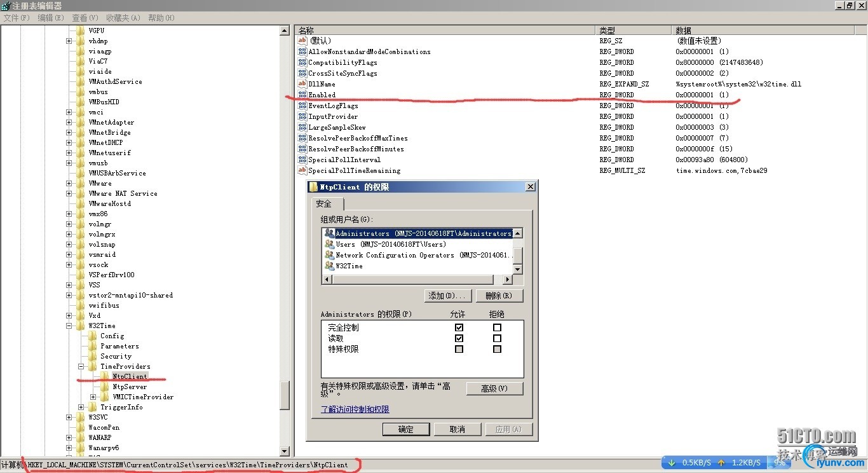Viewport: 868px width, 473px height.
Task: Open the 帮助(H) menu
Action: pos(161,18)
